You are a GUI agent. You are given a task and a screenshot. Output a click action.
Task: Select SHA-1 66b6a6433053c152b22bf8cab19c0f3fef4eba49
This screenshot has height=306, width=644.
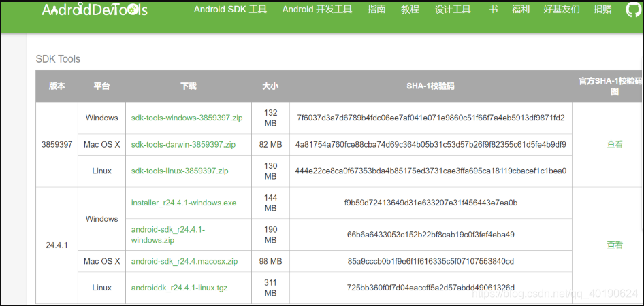[431, 235]
